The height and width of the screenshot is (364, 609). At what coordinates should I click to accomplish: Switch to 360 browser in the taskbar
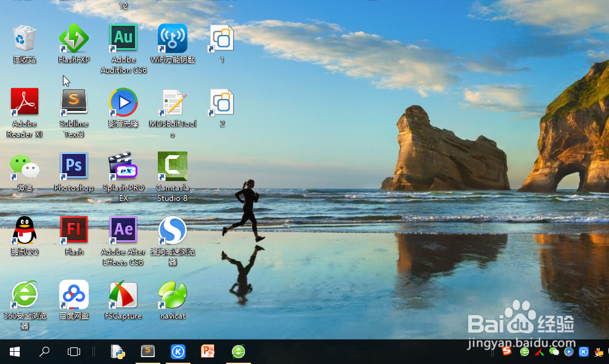click(x=239, y=352)
